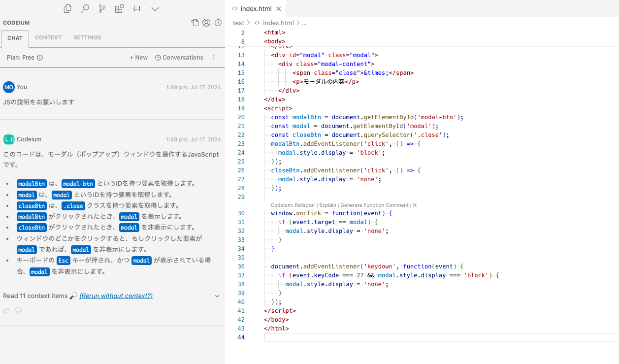
Task: Click the magnifier beside Read 11 context items
Action: pyautogui.click(x=73, y=296)
